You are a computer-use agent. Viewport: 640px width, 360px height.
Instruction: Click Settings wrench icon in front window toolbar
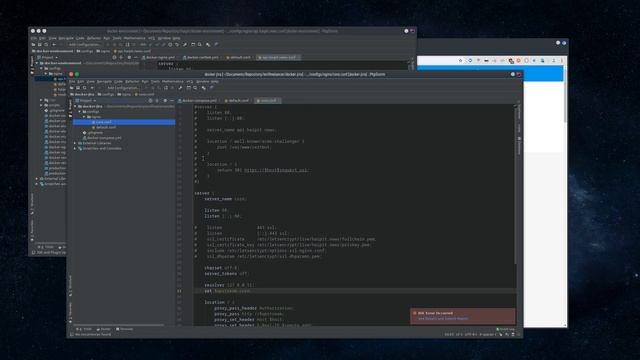180,88
